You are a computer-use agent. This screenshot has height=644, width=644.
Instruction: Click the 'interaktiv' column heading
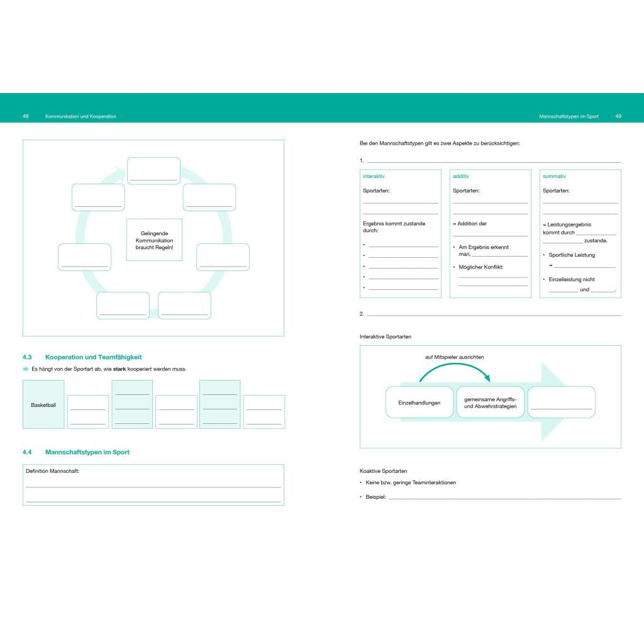click(x=374, y=176)
